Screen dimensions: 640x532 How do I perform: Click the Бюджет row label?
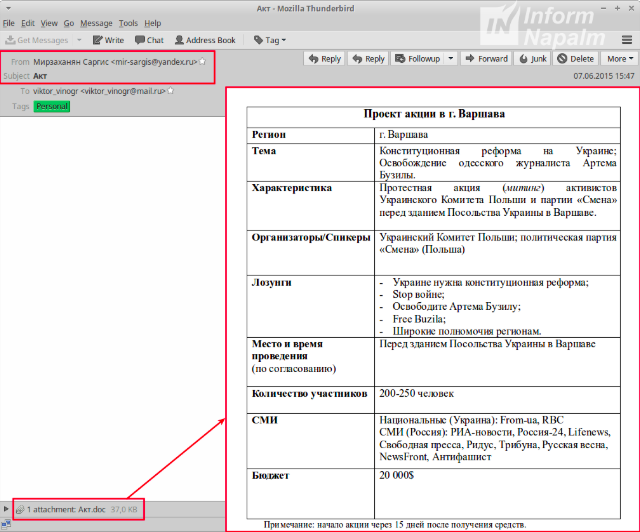click(x=270, y=476)
